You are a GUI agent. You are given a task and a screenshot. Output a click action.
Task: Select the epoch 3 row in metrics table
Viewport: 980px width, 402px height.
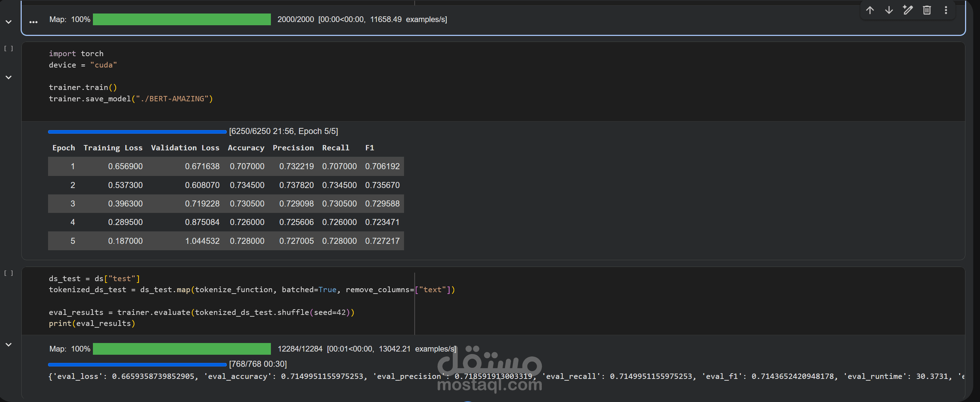pos(226,204)
